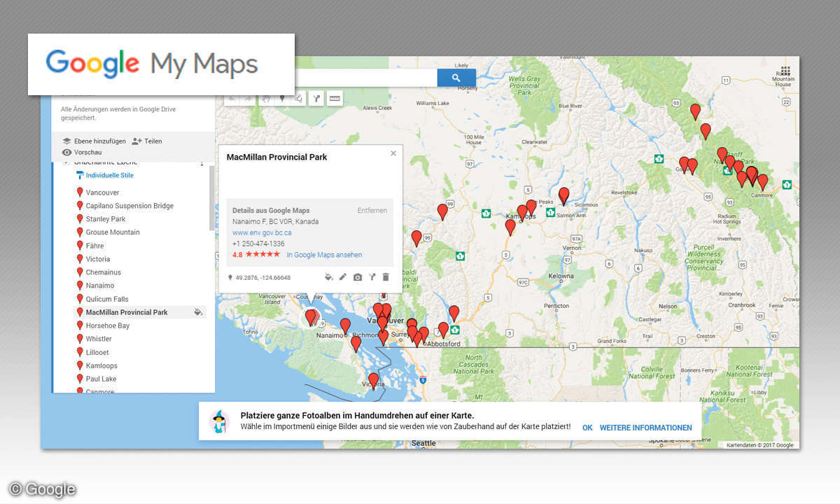The height and width of the screenshot is (504, 840).
Task: Click the pencil edit icon in info window
Action: (343, 277)
